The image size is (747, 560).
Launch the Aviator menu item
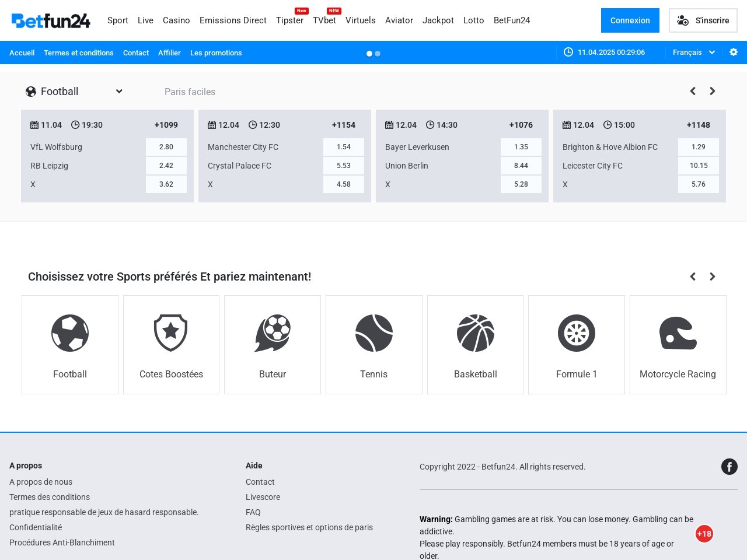399,20
